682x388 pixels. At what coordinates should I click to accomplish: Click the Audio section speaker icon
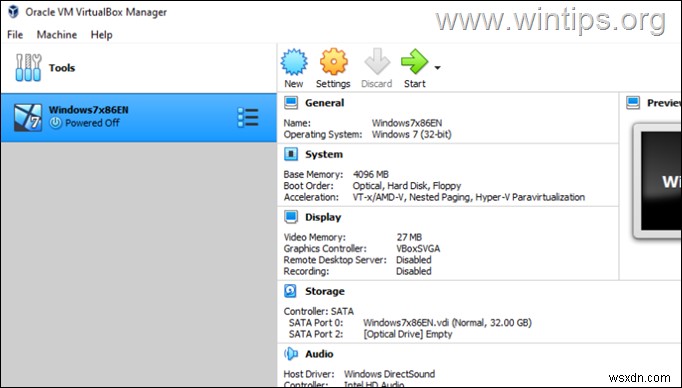pyautogui.click(x=291, y=354)
